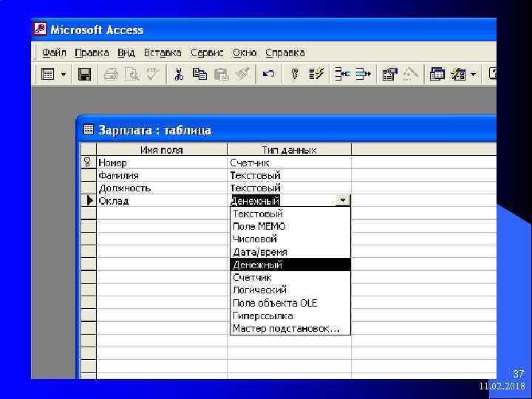Click the Print icon in toolbar
Image resolution: width=532 pixels, height=399 pixels.
coord(111,74)
